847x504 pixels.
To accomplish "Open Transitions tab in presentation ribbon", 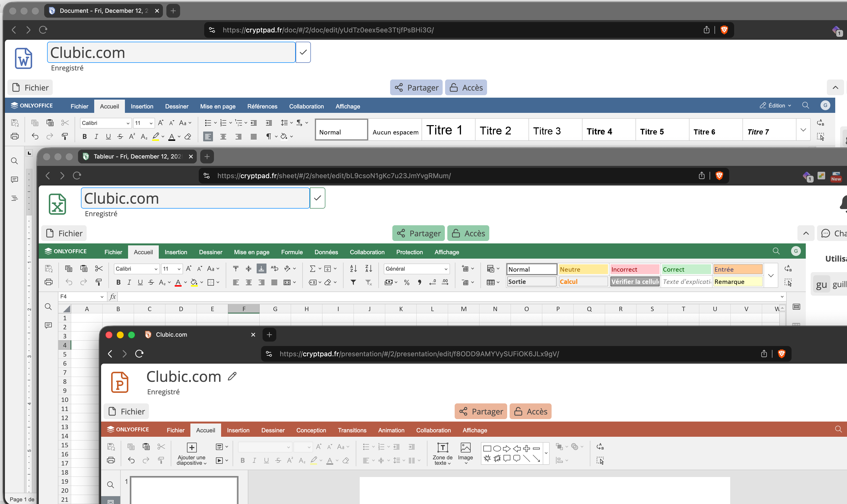I will (352, 430).
